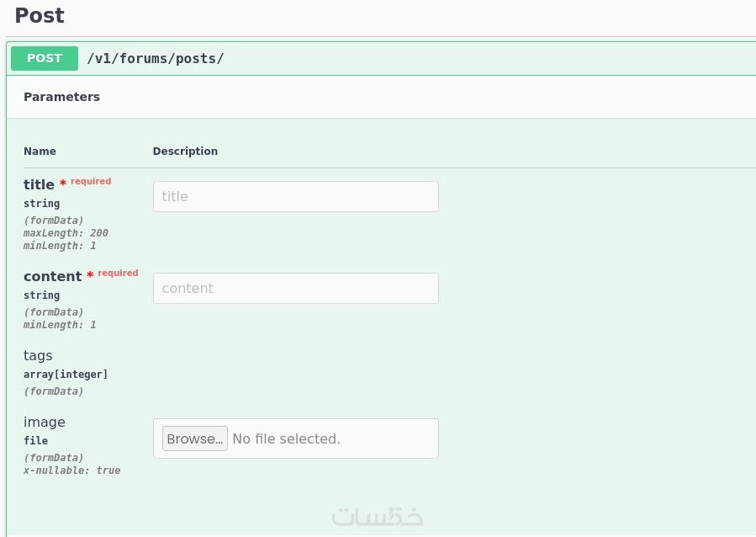Click the Name column header
The image size is (756, 537).
click(x=40, y=152)
